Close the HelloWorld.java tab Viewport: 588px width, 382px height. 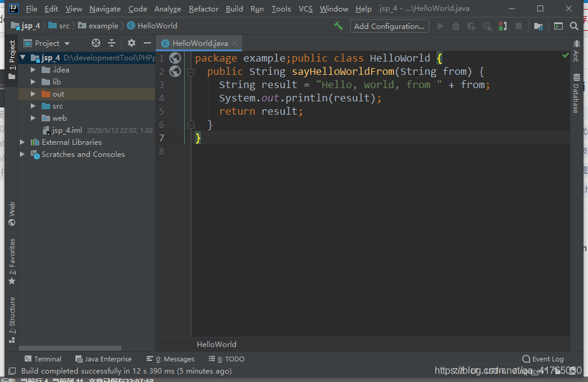[235, 43]
